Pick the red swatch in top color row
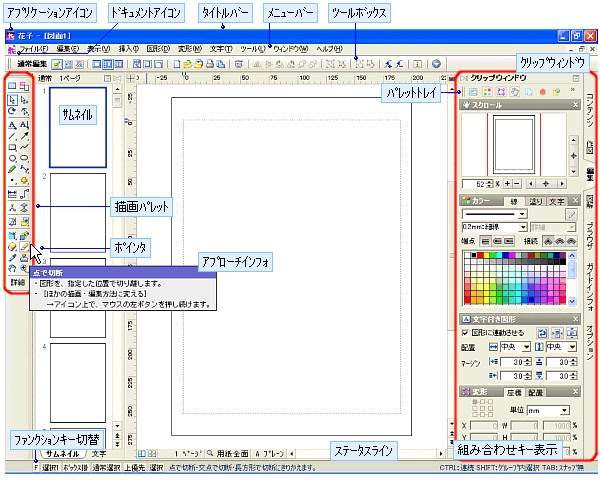 [479, 255]
